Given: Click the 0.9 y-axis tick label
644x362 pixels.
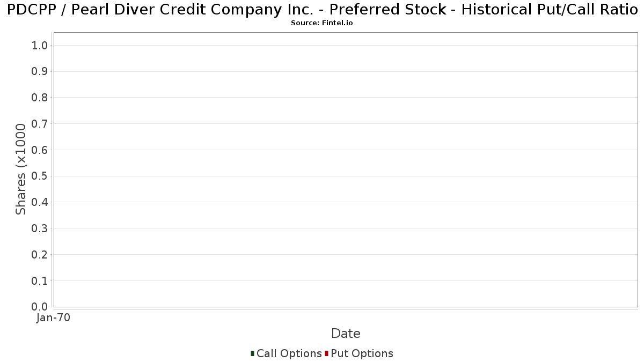Looking at the screenshot, I should [40, 72].
